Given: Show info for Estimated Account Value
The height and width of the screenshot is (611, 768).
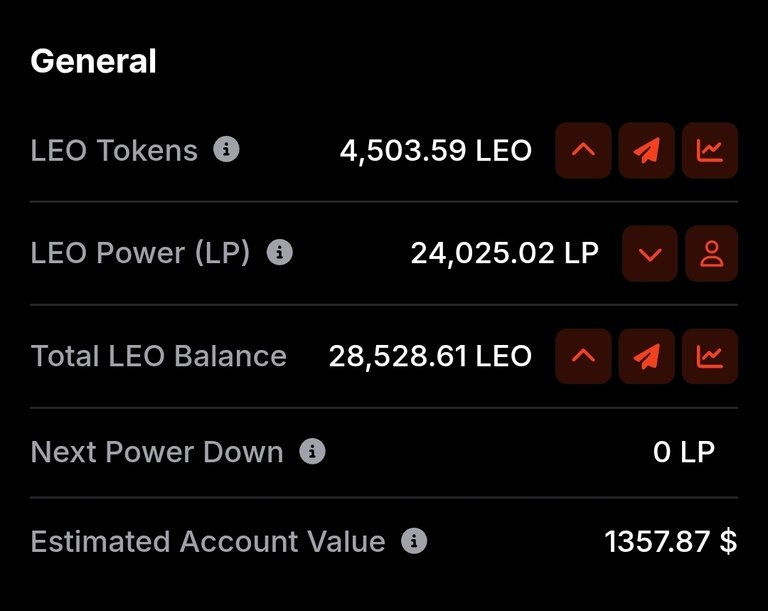Looking at the screenshot, I should tap(414, 541).
